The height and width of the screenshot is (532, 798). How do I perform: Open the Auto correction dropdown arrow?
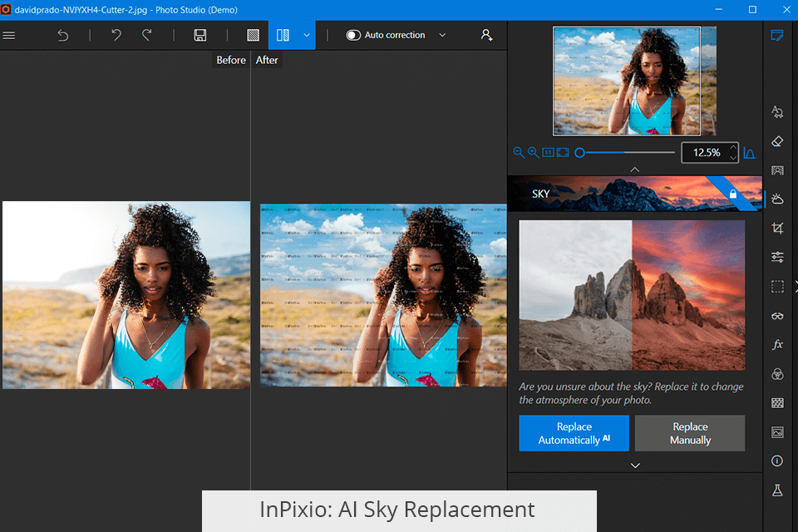point(442,35)
